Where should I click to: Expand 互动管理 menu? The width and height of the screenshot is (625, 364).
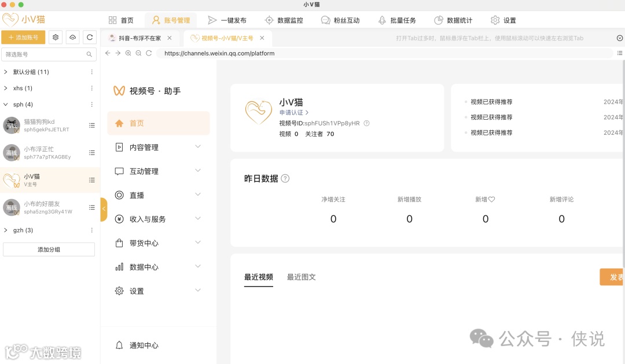pos(158,171)
